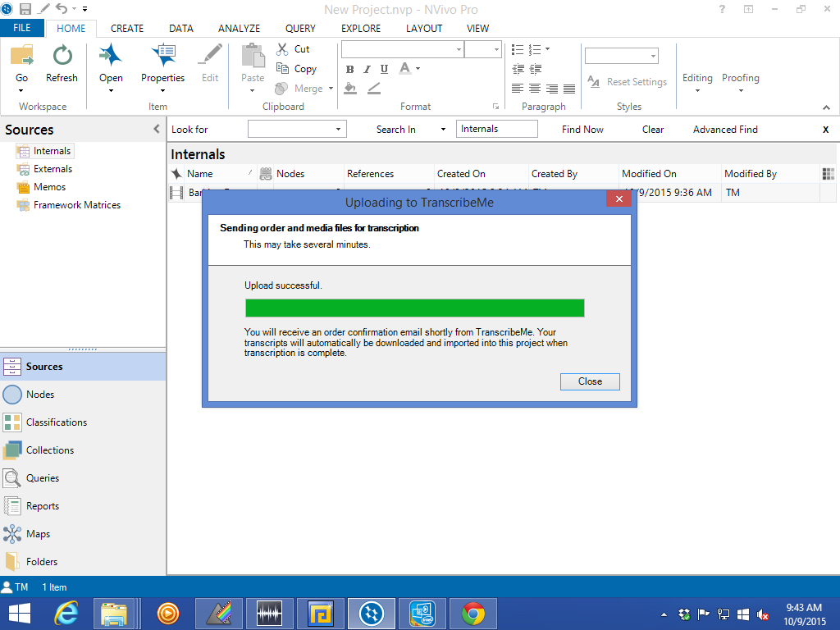Switch to the ANALYZE ribbon tab
Screen dimensions: 840x630
click(239, 28)
